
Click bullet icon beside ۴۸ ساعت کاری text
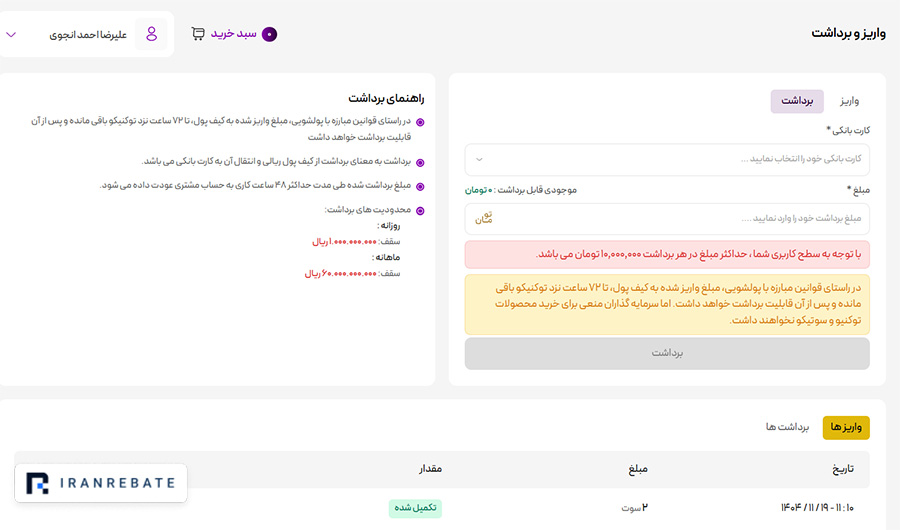tap(420, 187)
